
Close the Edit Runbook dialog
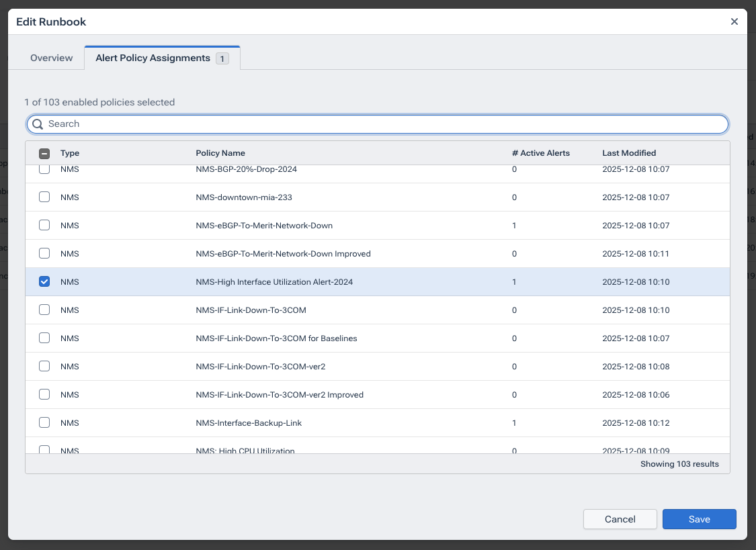coord(734,21)
